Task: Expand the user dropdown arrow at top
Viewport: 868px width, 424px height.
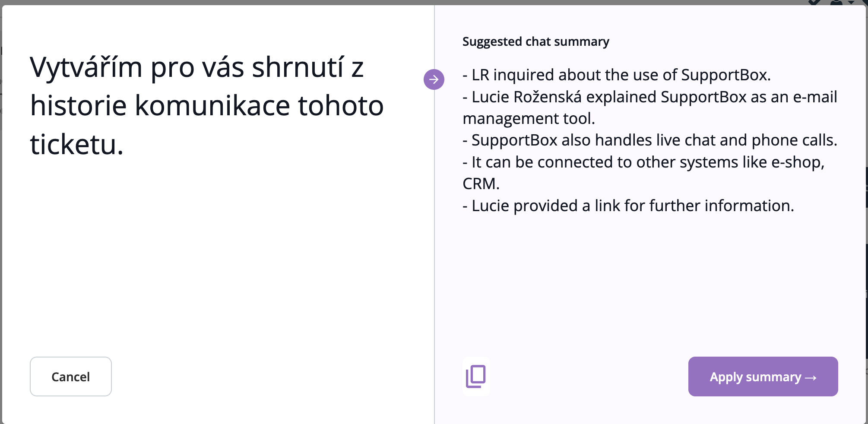Action: click(851, 2)
